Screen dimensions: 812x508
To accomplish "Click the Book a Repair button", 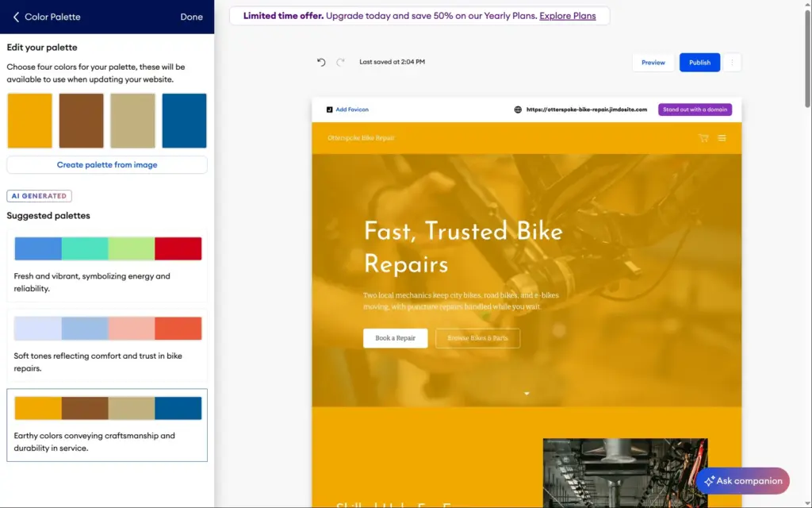I will (395, 338).
